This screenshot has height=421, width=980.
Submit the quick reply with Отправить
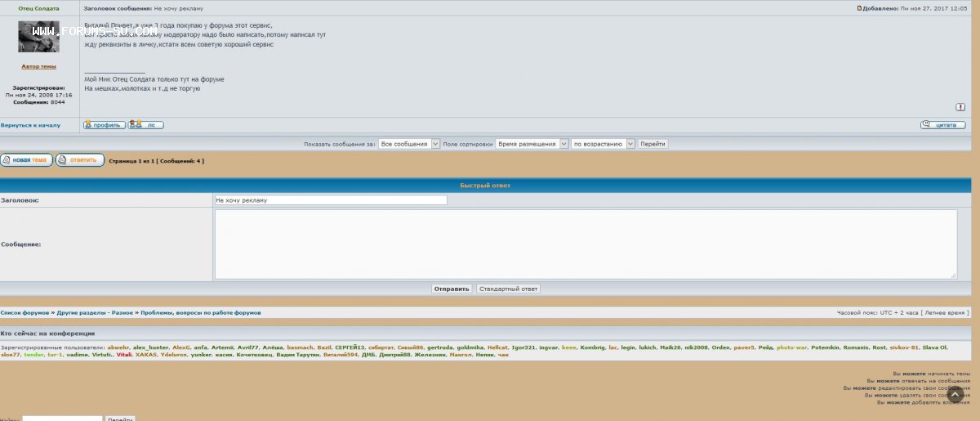[x=452, y=289]
